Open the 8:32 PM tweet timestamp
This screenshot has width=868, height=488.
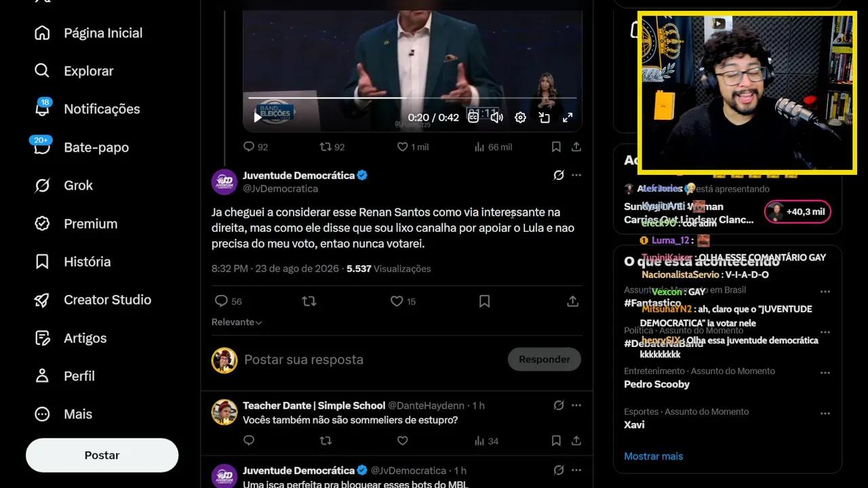[x=275, y=269]
